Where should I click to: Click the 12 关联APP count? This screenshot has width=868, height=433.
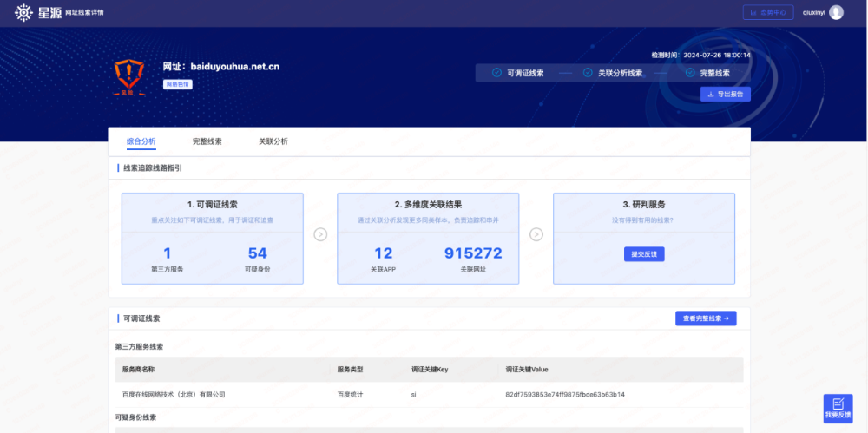tap(383, 253)
